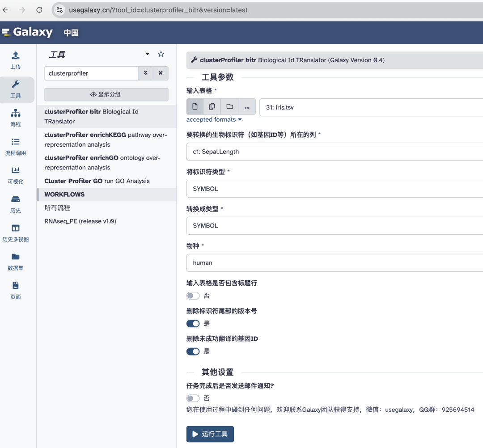The height and width of the screenshot is (448, 483).
Task: Open the 上传 upload sidebar item
Action: 15,60
